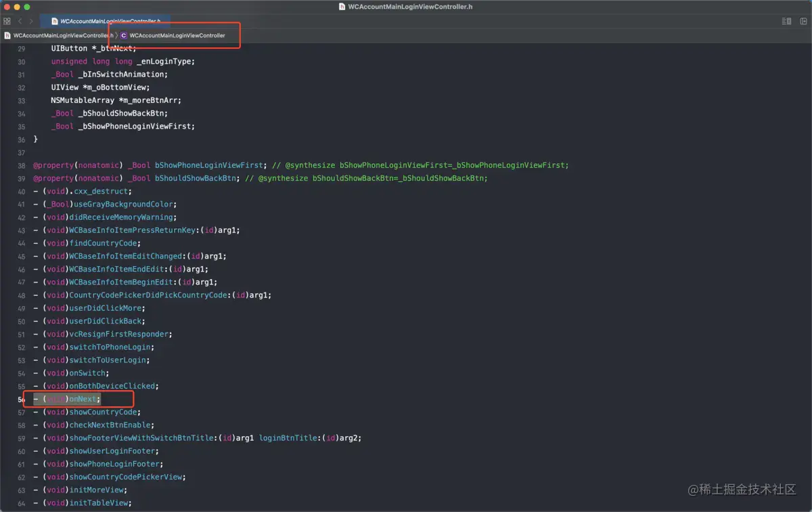Viewport: 812px width, 512px height.
Task: Click the checkNextBtnEnable method line
Action: coord(94,425)
